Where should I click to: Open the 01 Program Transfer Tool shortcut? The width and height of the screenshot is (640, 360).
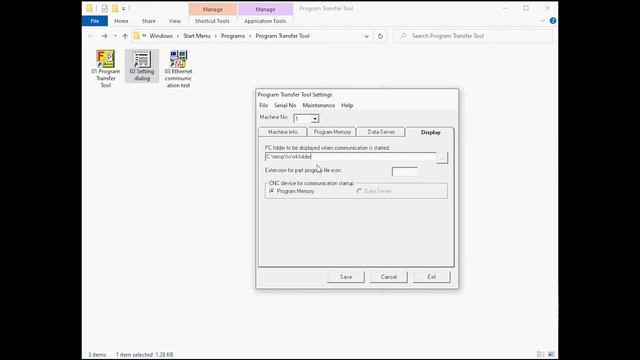(x=106, y=69)
